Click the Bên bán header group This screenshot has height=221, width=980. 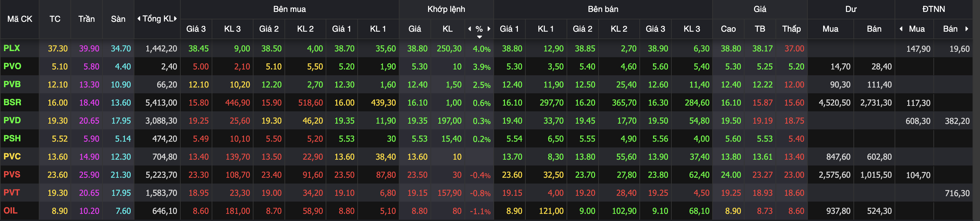(x=603, y=9)
